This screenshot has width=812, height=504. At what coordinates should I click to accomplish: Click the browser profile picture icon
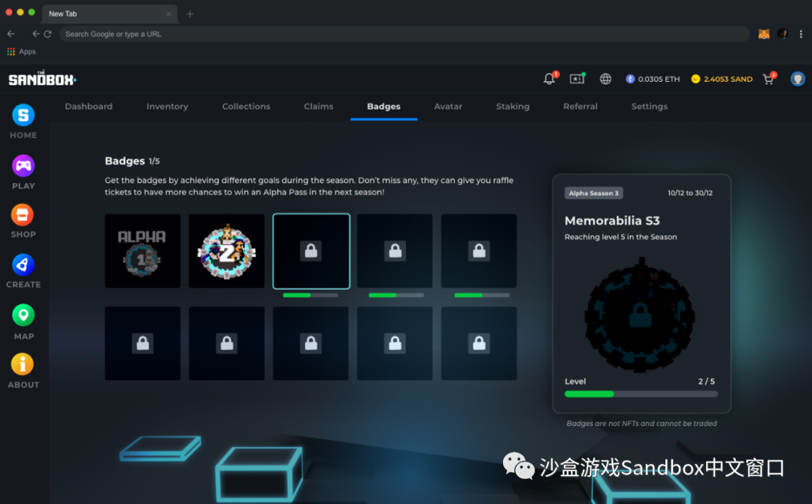click(x=783, y=34)
